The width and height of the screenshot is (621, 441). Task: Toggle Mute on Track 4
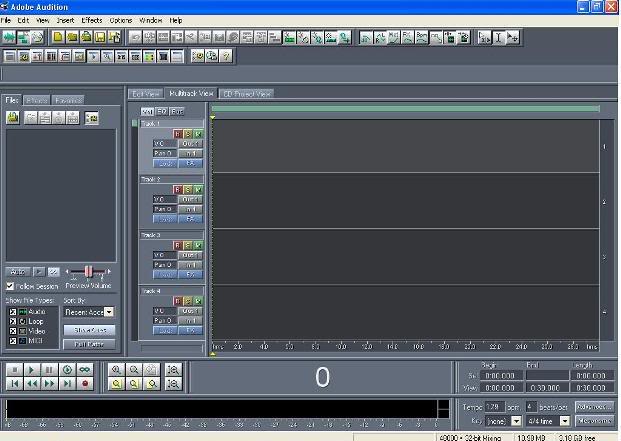198,301
